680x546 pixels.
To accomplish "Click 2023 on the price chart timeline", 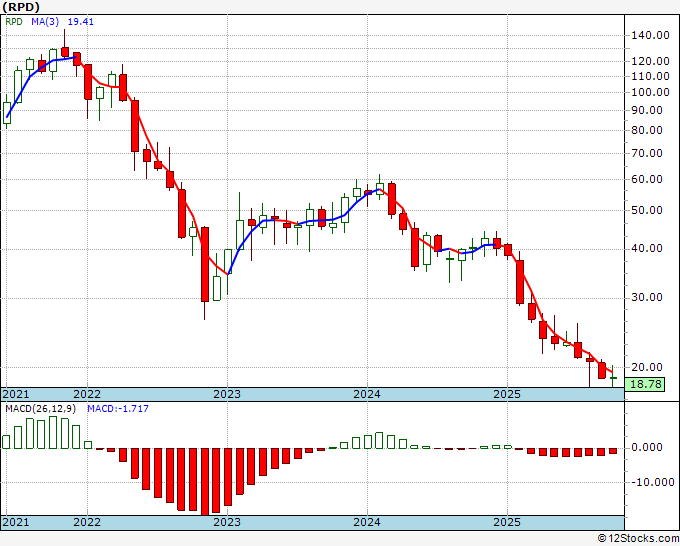I will click(227, 394).
